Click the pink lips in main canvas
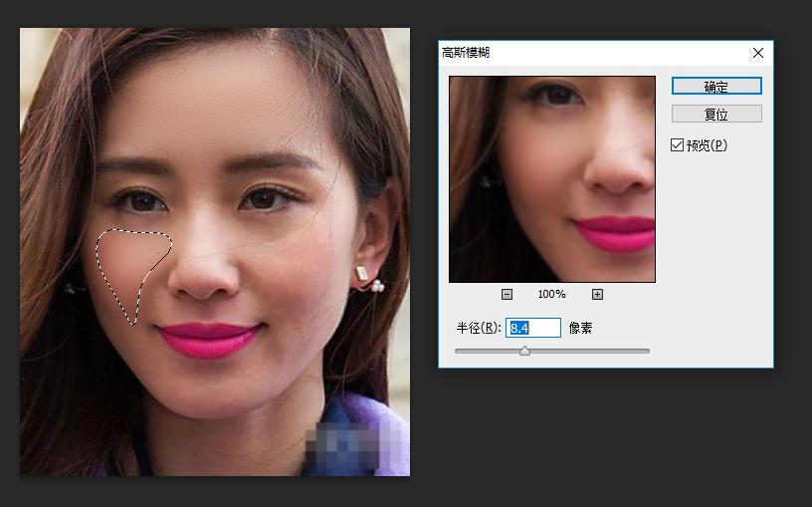Viewport: 812px width, 507px height. click(x=208, y=340)
